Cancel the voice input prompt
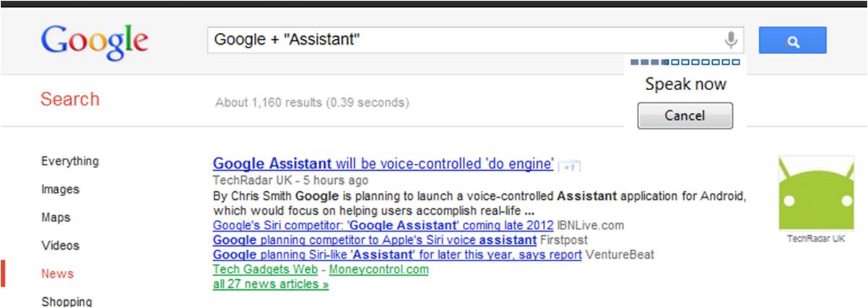Screen dimensions: 868x308 [685, 115]
